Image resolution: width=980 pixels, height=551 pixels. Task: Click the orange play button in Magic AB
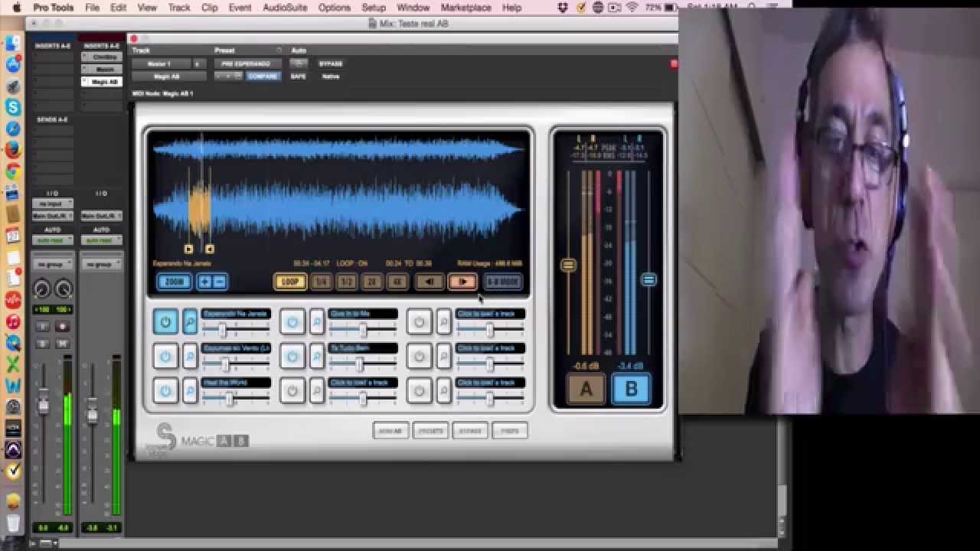coord(462,282)
